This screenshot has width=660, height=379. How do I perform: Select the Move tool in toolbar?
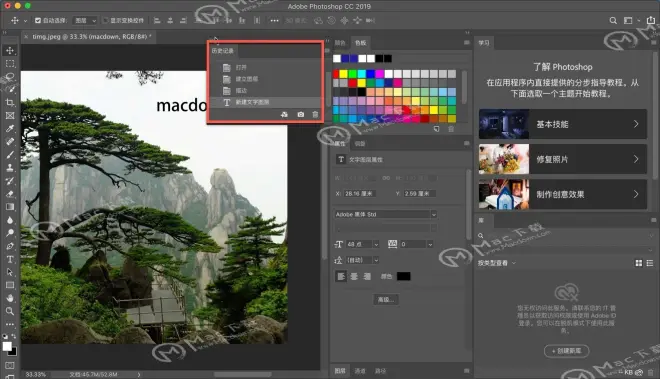click(10, 51)
